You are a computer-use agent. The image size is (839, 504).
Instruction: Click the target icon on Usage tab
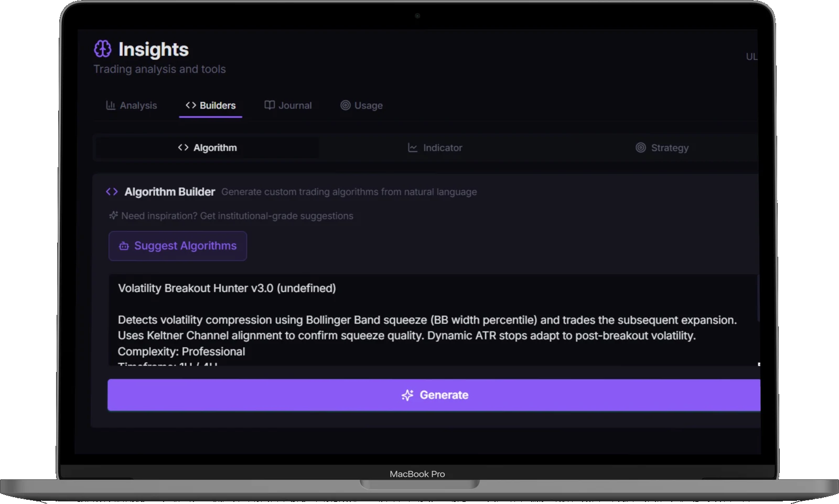tap(346, 105)
